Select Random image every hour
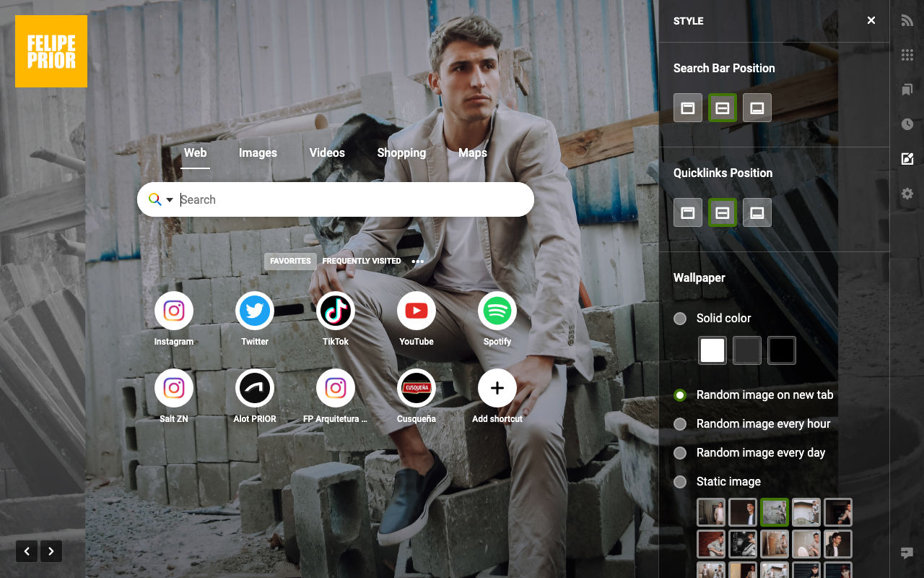The width and height of the screenshot is (924, 578). coord(680,424)
